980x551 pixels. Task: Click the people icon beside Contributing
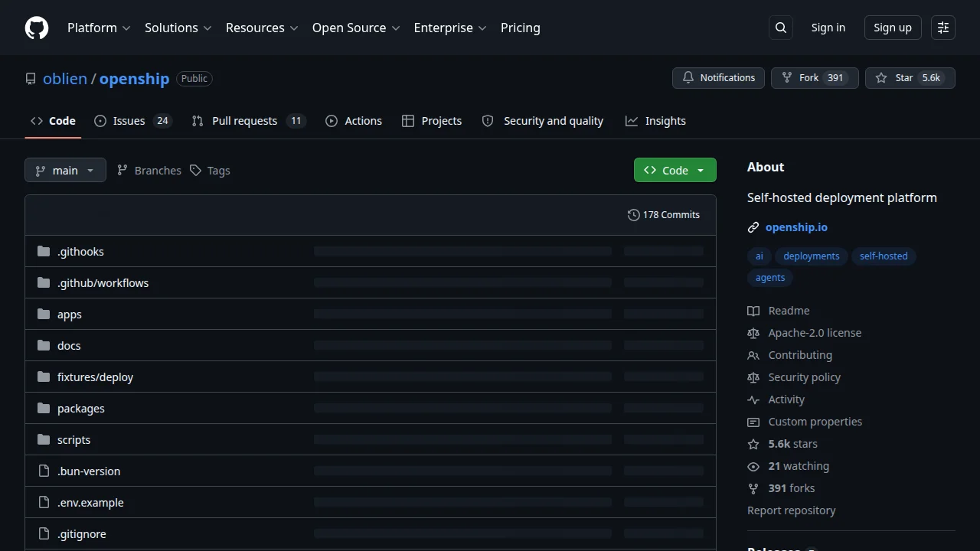pos(753,355)
